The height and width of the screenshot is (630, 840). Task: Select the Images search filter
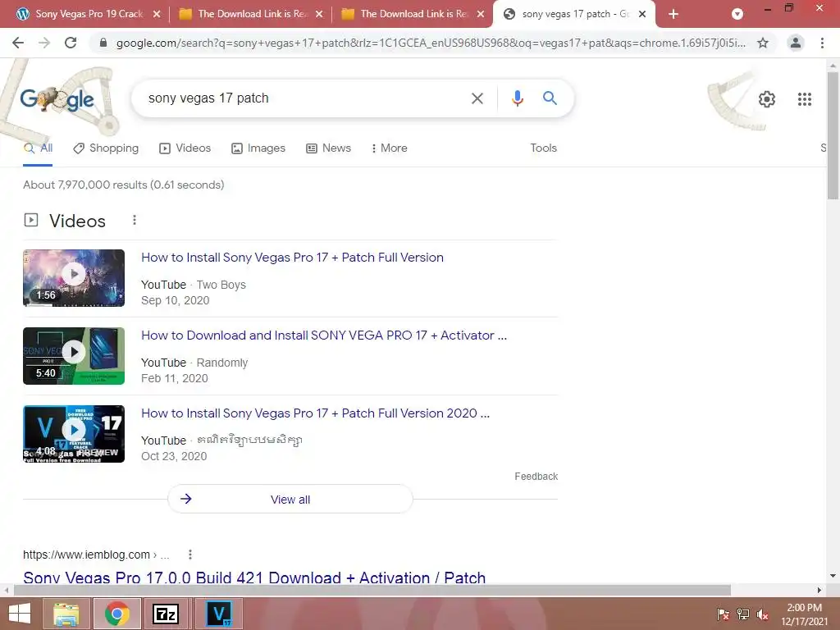pos(258,148)
